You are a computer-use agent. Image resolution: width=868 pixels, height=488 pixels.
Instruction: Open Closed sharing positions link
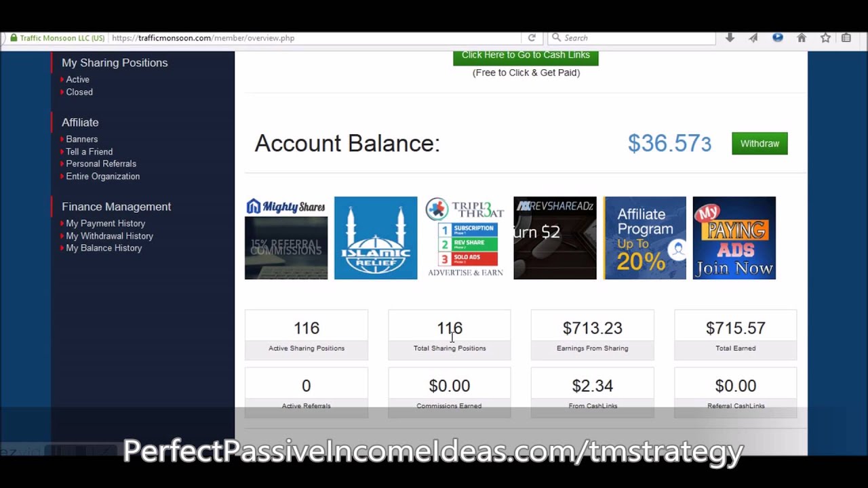coord(79,92)
